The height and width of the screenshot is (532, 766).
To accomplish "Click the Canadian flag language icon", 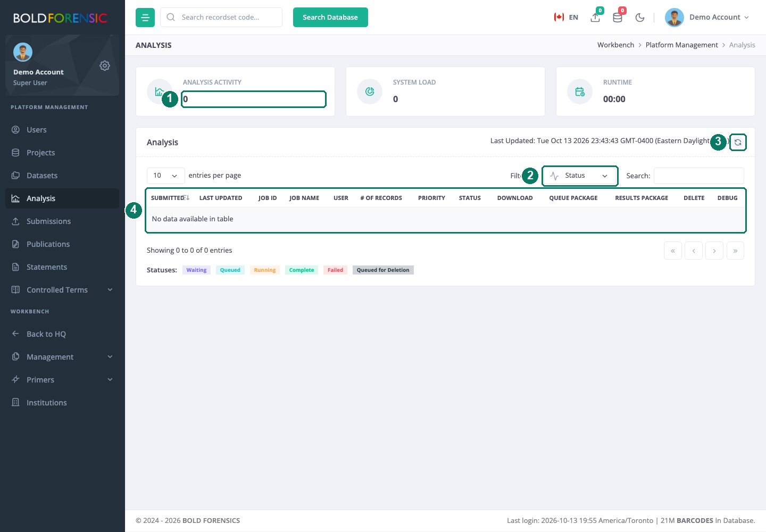I will click(559, 18).
